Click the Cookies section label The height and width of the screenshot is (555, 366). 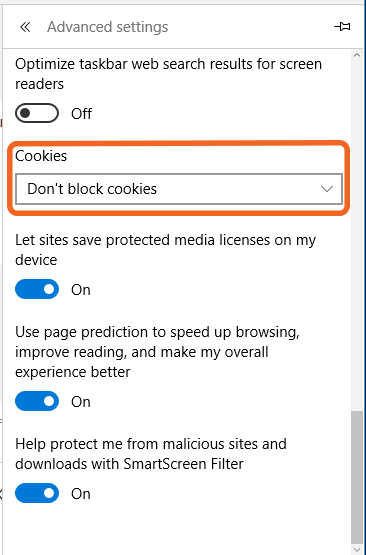point(41,156)
